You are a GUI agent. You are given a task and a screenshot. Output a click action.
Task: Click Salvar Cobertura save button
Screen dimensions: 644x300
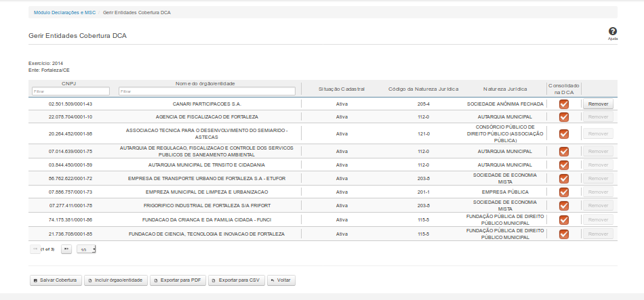click(x=56, y=280)
